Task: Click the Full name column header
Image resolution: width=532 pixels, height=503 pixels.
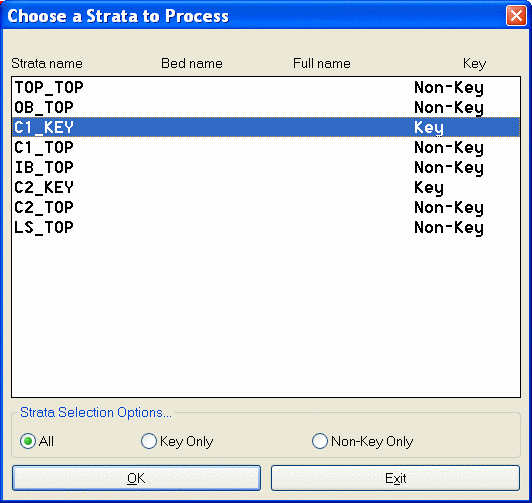Action: tap(322, 63)
